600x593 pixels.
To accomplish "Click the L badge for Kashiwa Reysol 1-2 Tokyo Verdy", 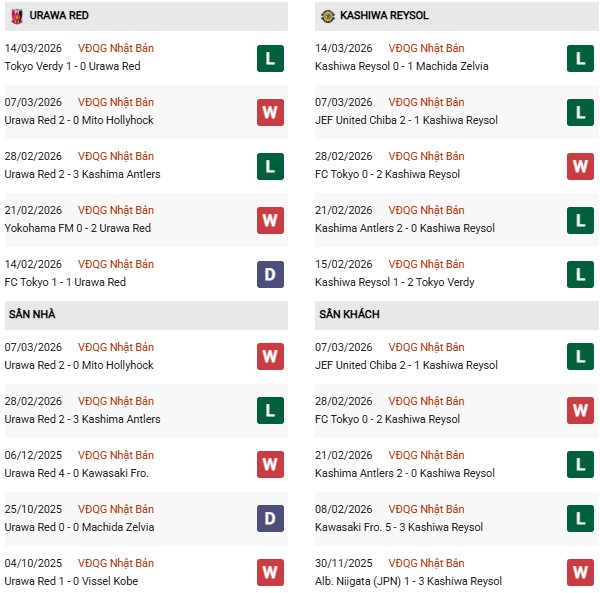I will pos(581,274).
